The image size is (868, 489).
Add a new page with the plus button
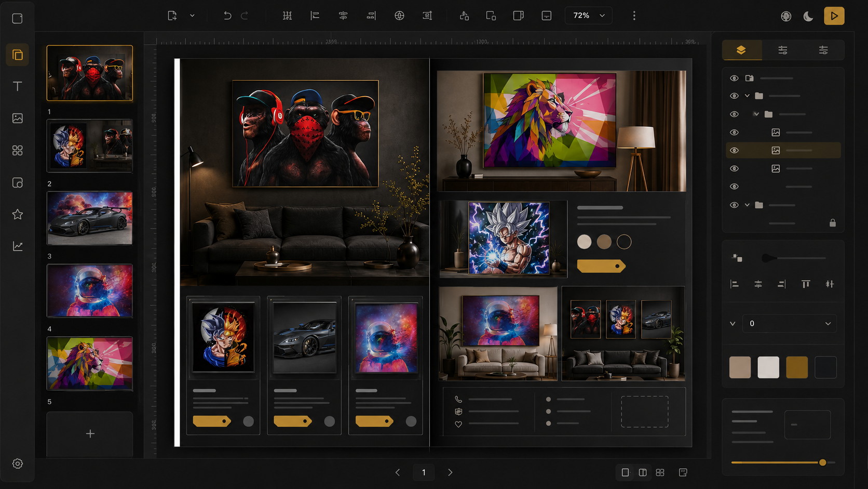click(x=90, y=434)
